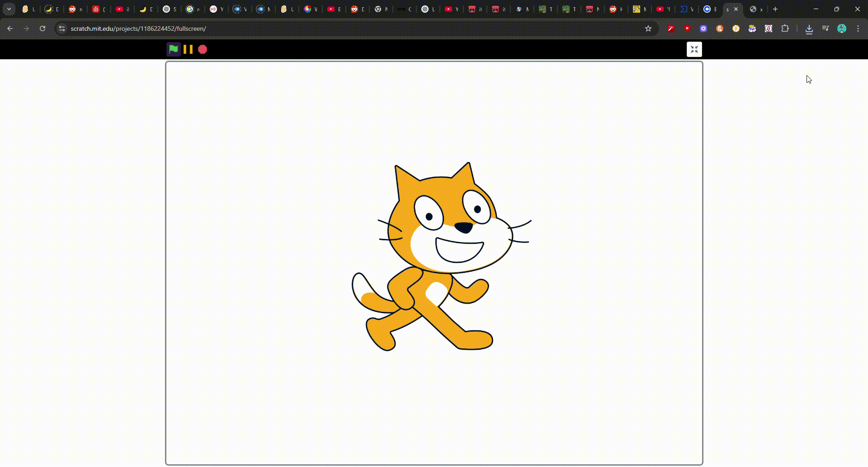
Task: Open a new browser tab
Action: [775, 9]
